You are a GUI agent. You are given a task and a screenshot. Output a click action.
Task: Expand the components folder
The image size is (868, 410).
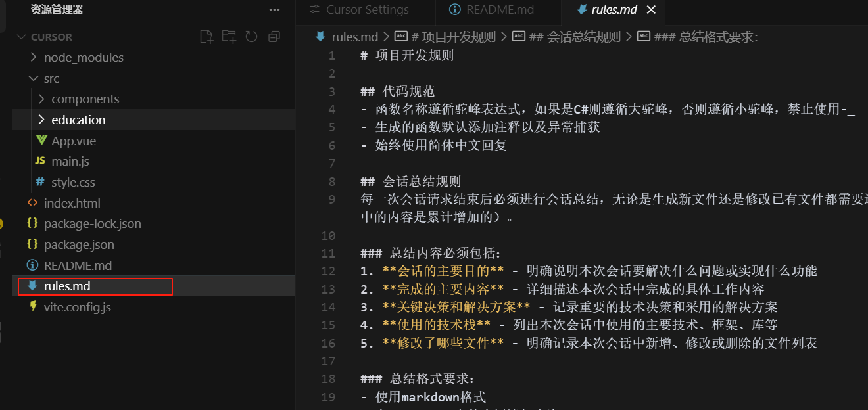point(42,99)
